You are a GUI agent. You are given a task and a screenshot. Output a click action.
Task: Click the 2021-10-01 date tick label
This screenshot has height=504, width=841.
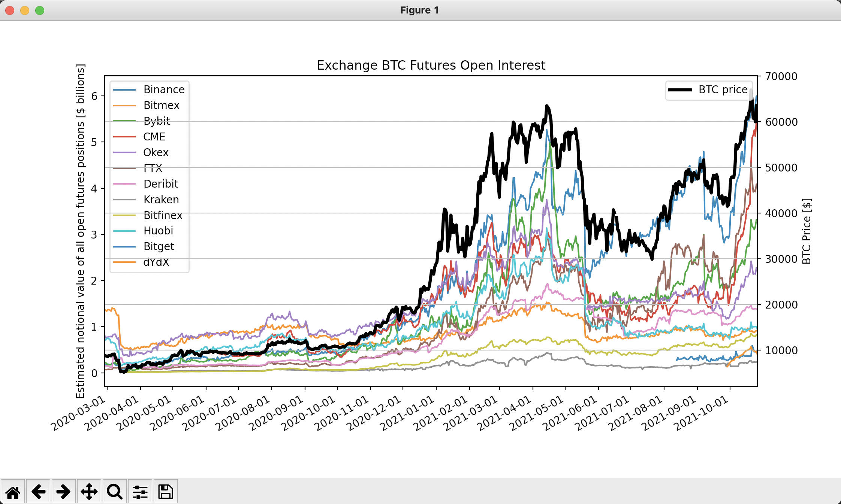(x=701, y=413)
